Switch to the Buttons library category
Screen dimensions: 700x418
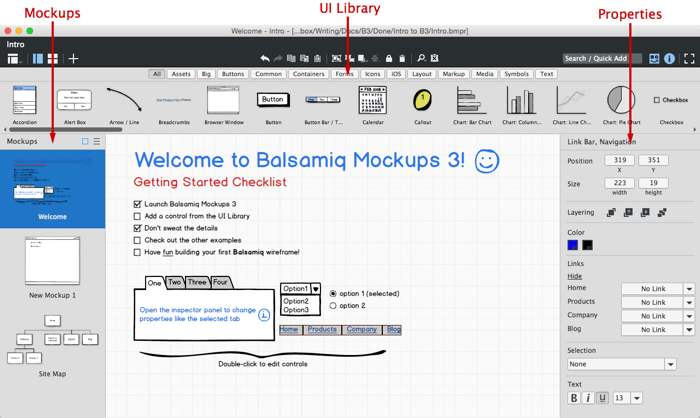point(233,74)
